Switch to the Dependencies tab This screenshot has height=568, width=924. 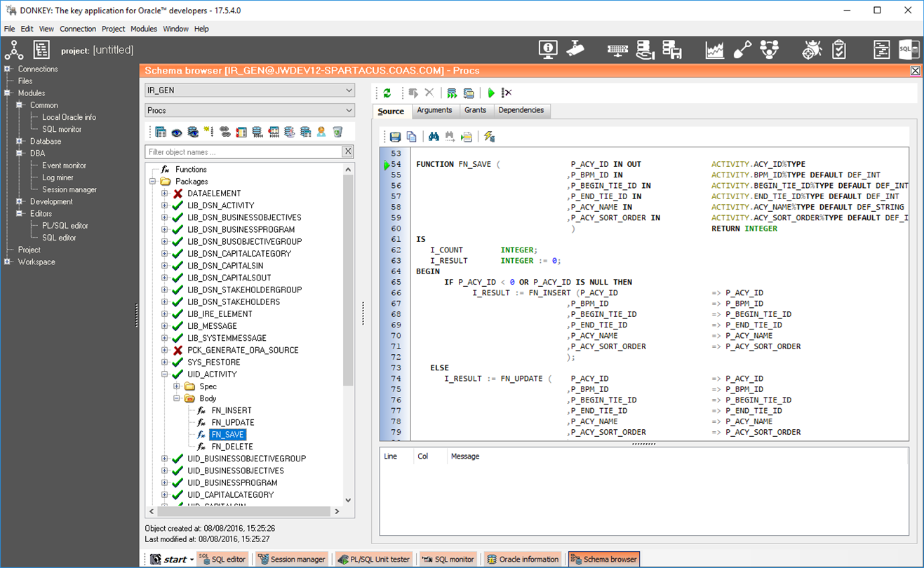(521, 110)
